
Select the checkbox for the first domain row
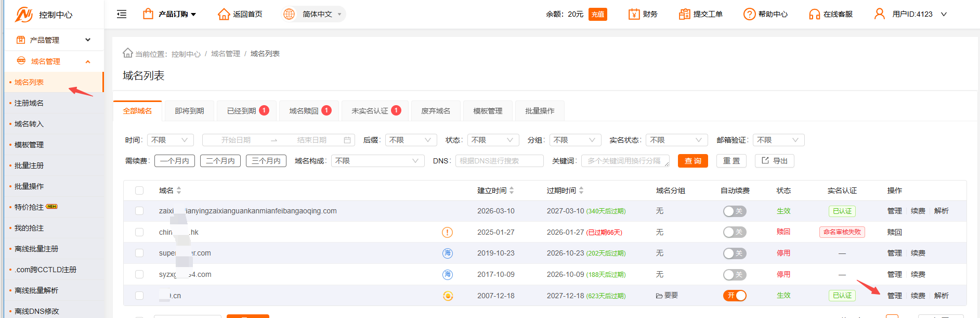tap(139, 211)
